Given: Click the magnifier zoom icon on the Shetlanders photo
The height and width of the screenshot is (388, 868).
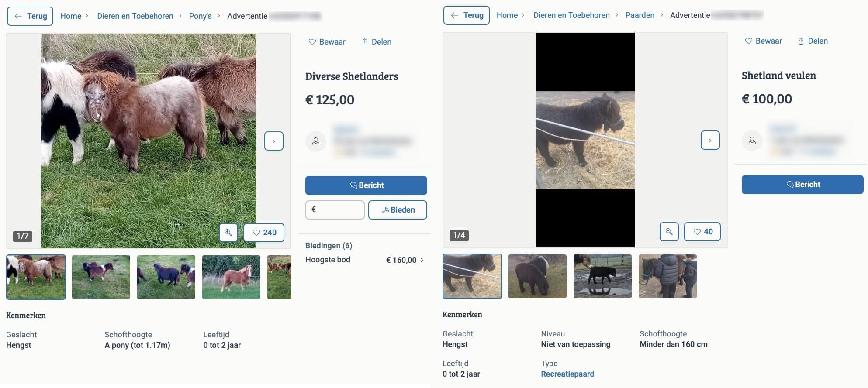Looking at the screenshot, I should click(x=228, y=233).
